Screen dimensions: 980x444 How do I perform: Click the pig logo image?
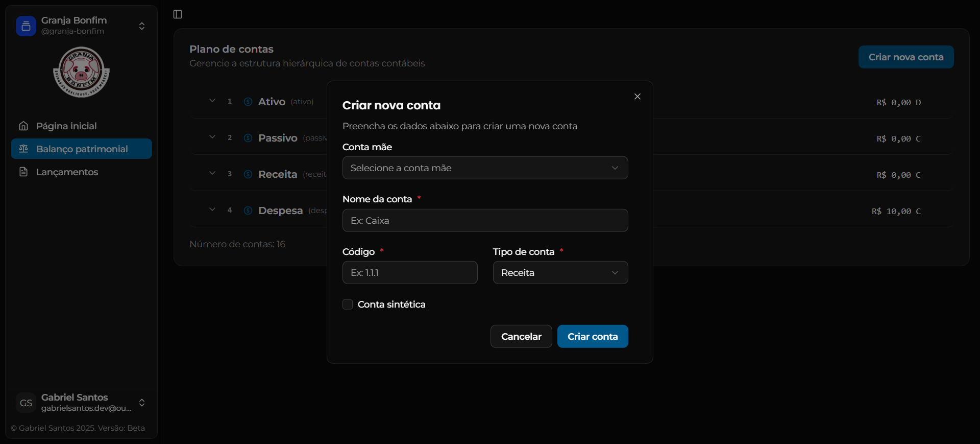[x=81, y=72]
